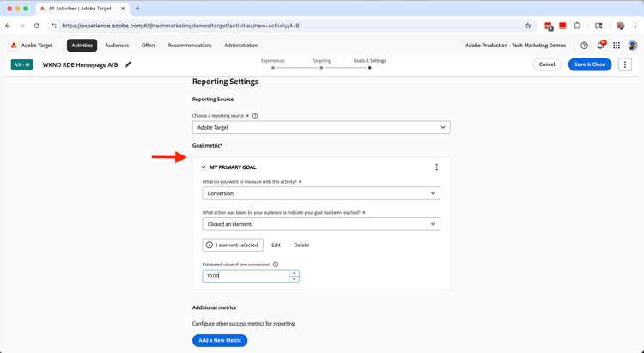Click the estimated conversion value field

click(x=246, y=276)
